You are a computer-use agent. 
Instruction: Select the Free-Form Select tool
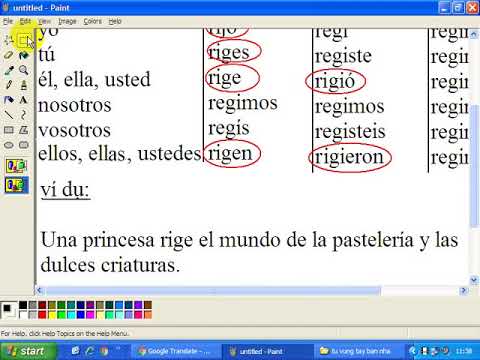click(x=9, y=40)
